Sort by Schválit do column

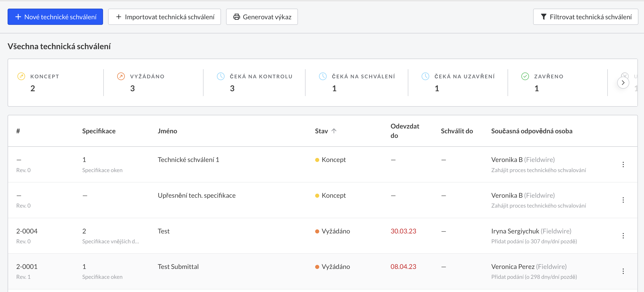click(x=457, y=131)
